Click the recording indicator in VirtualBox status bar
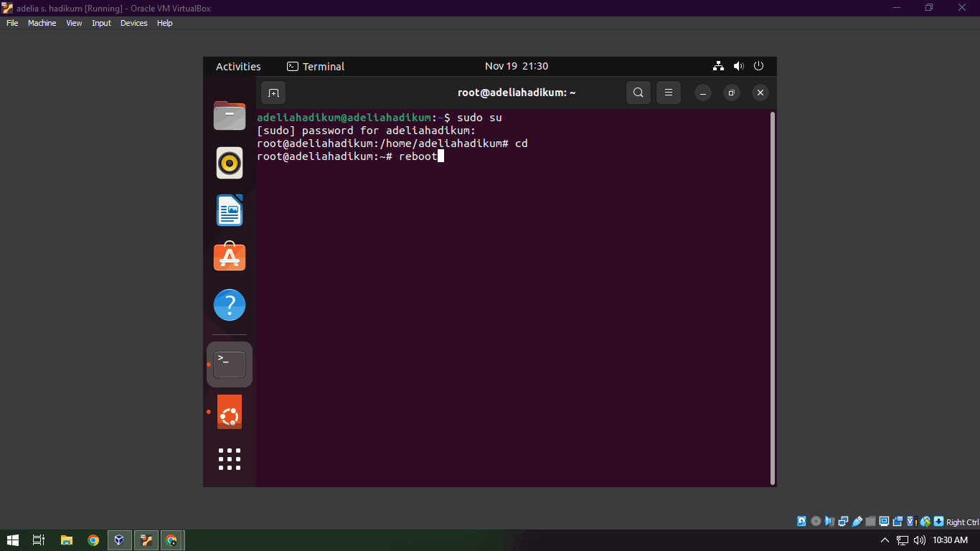Screen dimensions: 980x551 tap(898, 522)
